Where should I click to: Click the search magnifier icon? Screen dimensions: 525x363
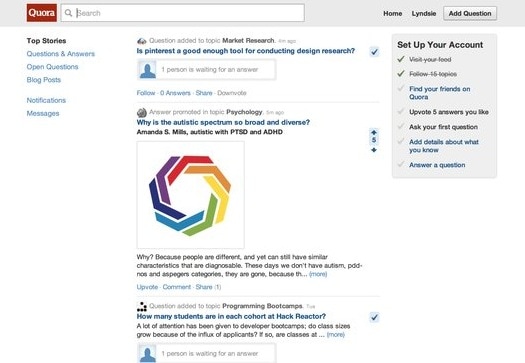pos(68,13)
